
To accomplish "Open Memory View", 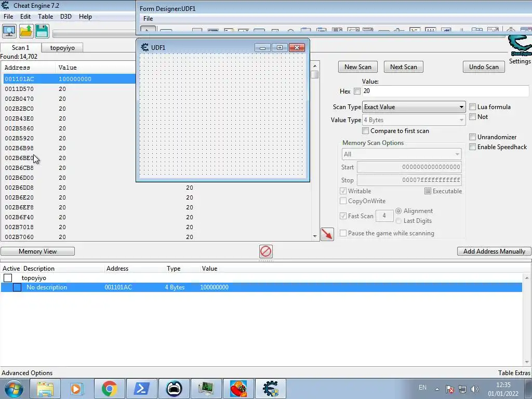I will coord(37,251).
